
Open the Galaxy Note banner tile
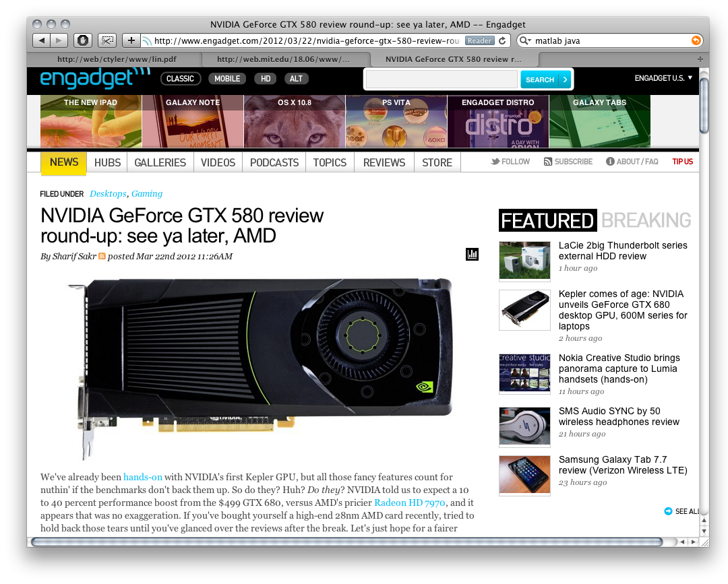pos(193,121)
